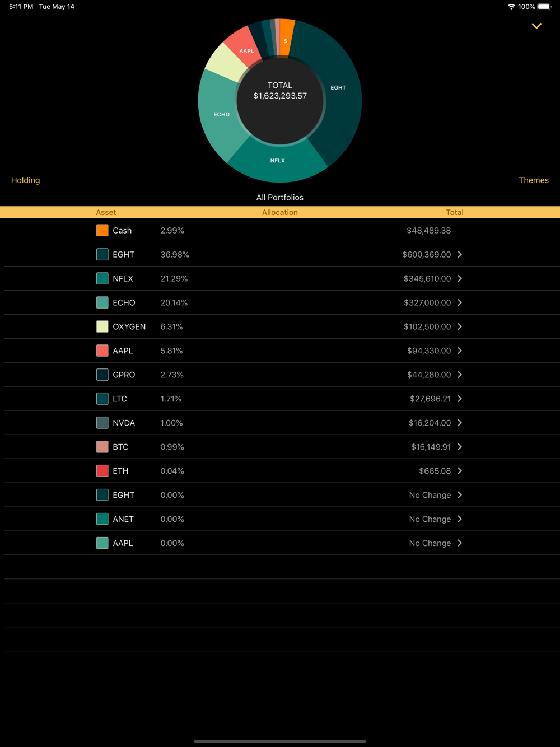Screen dimensions: 560x747
Task: Tap the pink BTC color swatch
Action: 102,447
